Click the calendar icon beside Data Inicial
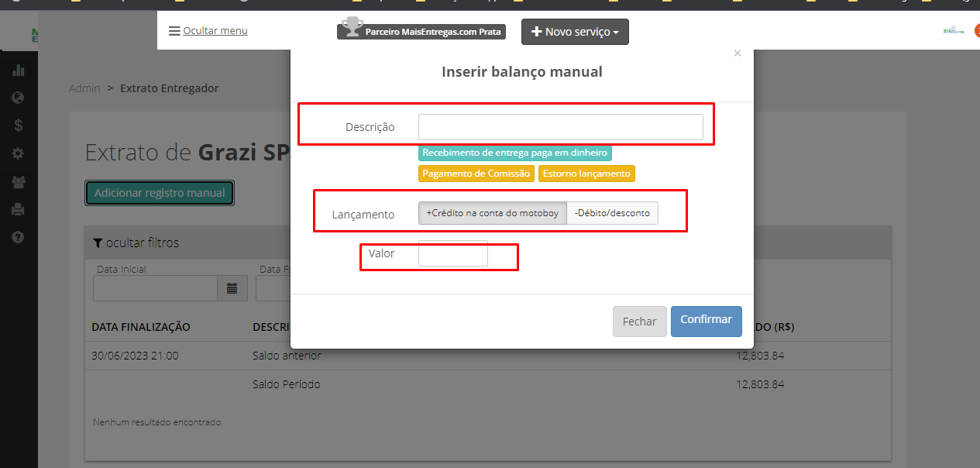The image size is (980, 468). [x=232, y=288]
